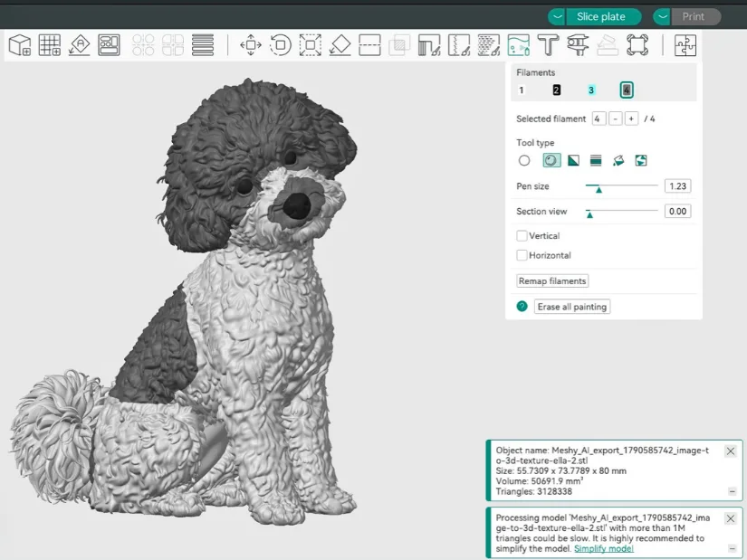Click the Pen size value field

point(677,186)
